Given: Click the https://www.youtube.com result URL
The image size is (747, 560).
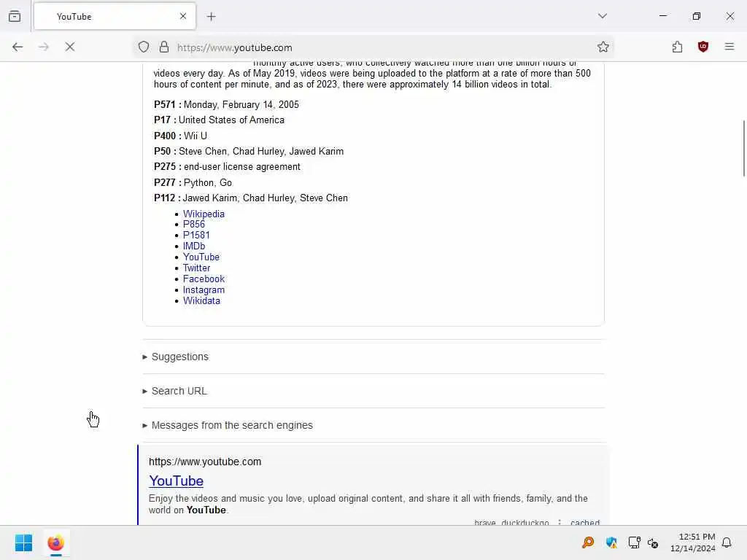Looking at the screenshot, I should [205, 462].
